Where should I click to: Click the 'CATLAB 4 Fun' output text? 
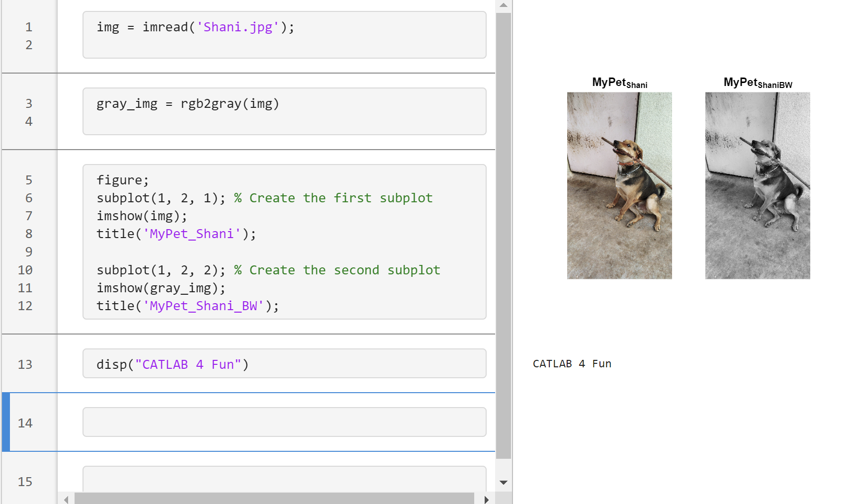572,364
